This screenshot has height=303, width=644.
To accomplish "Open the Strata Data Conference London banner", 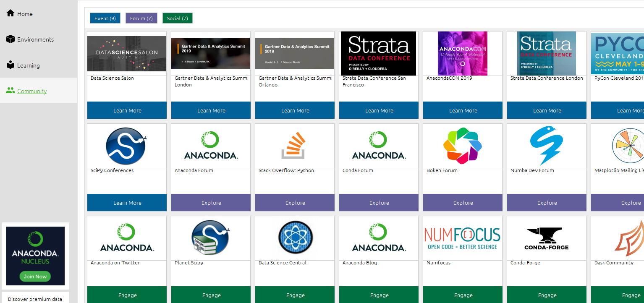I will click(x=546, y=54).
